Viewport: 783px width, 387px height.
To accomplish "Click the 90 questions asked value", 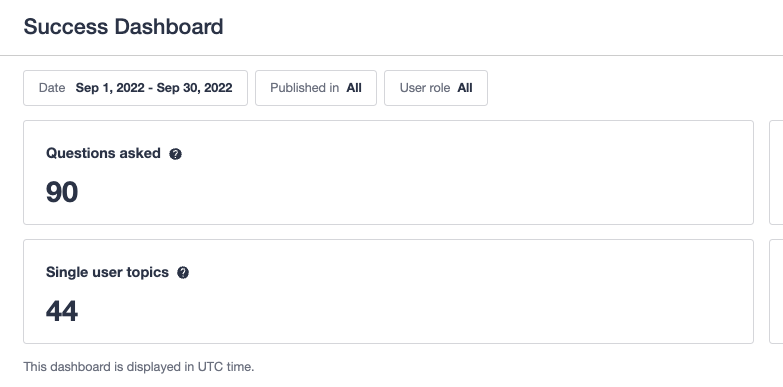I will pos(62,192).
